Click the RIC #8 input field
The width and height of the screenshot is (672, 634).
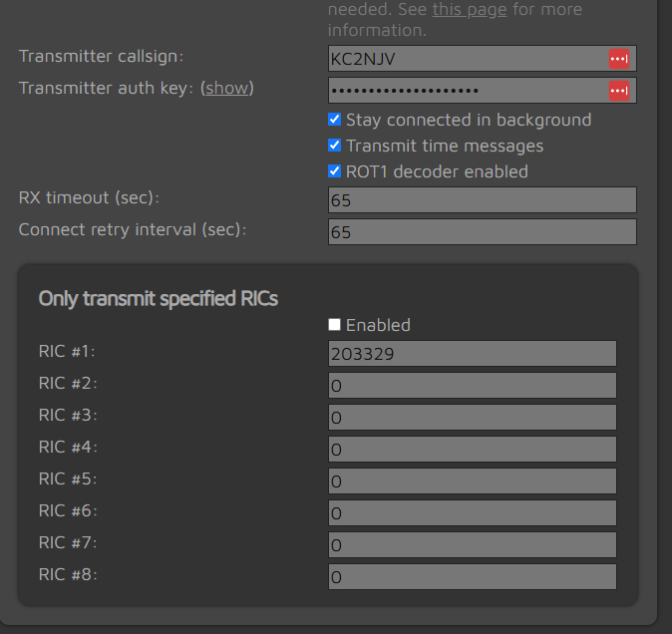(x=472, y=577)
